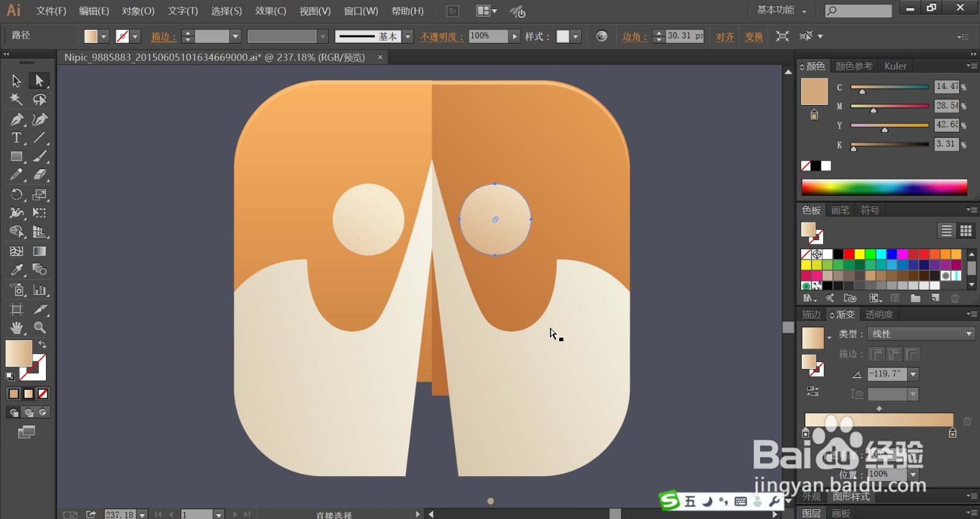Select the Symbol Sprayer tool

[x=17, y=290]
